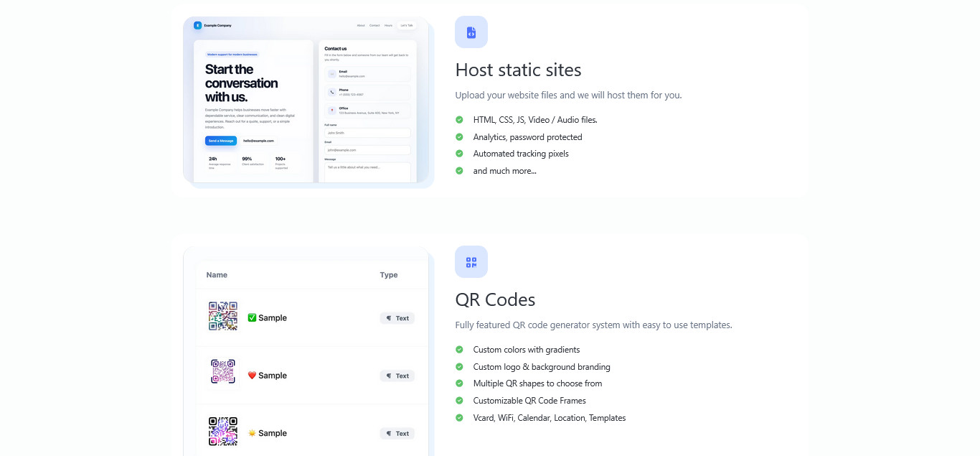Click the map pin icon beside Office

332,111
